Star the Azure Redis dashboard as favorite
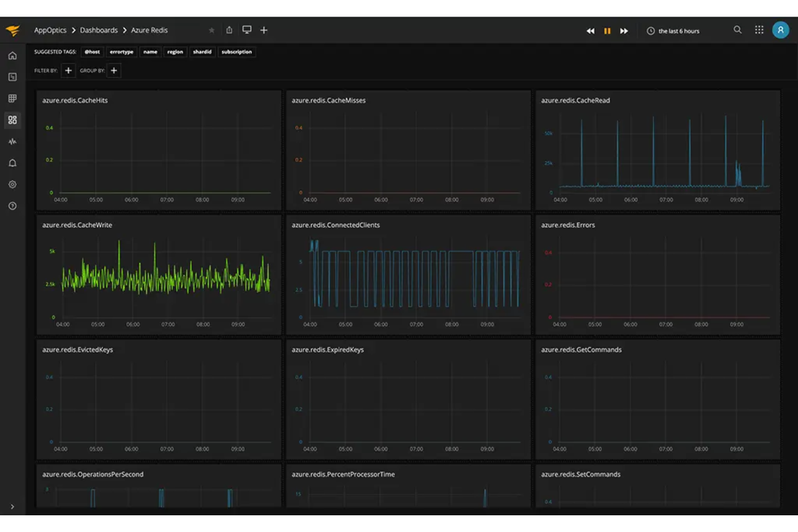 pyautogui.click(x=212, y=30)
